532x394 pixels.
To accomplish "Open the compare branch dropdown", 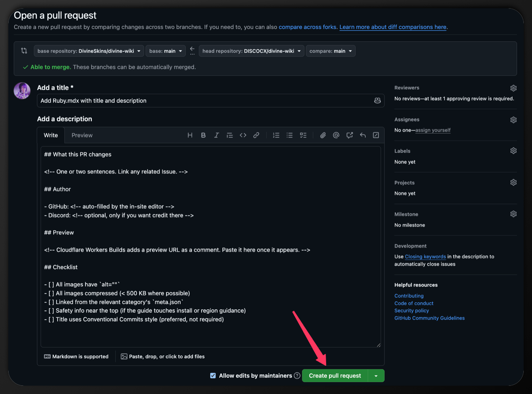I will coord(331,51).
